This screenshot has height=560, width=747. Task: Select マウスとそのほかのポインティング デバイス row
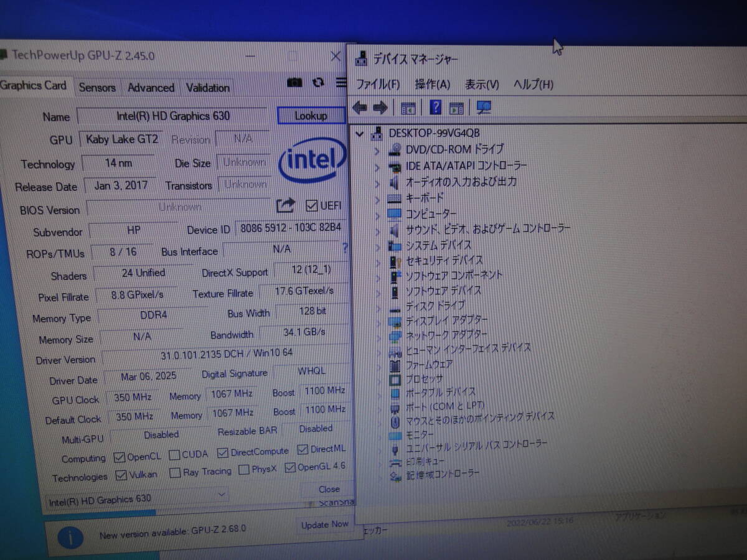(479, 419)
